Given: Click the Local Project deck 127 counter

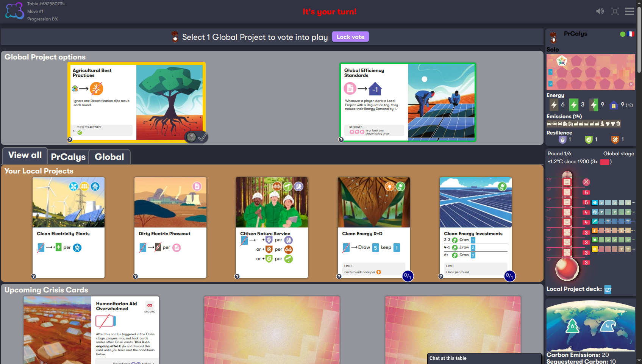Looking at the screenshot, I should tap(608, 290).
